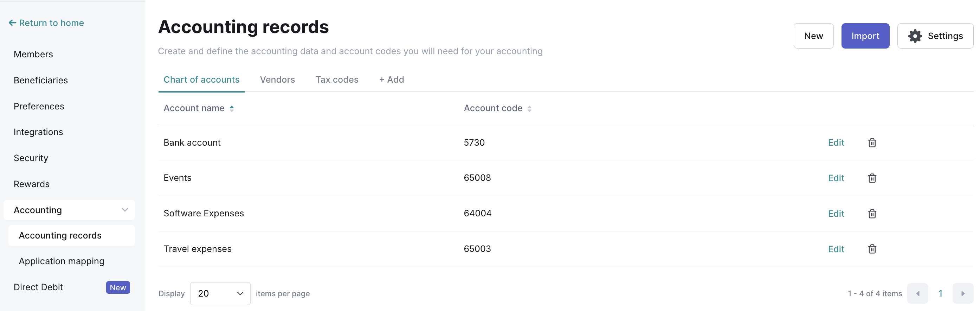Delete Travel expenses via trash icon
980x311 pixels.
click(872, 249)
